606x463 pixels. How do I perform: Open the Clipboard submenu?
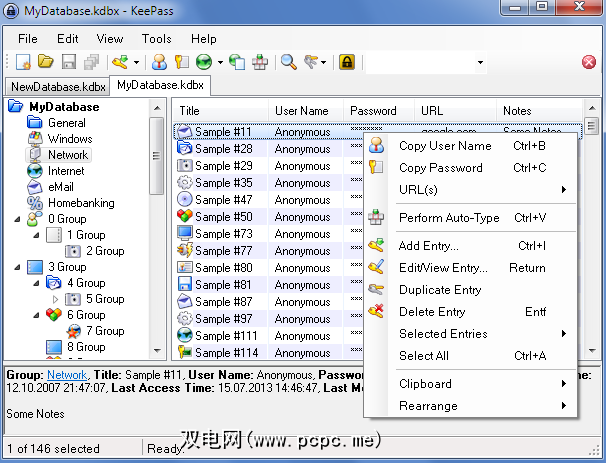(471, 384)
